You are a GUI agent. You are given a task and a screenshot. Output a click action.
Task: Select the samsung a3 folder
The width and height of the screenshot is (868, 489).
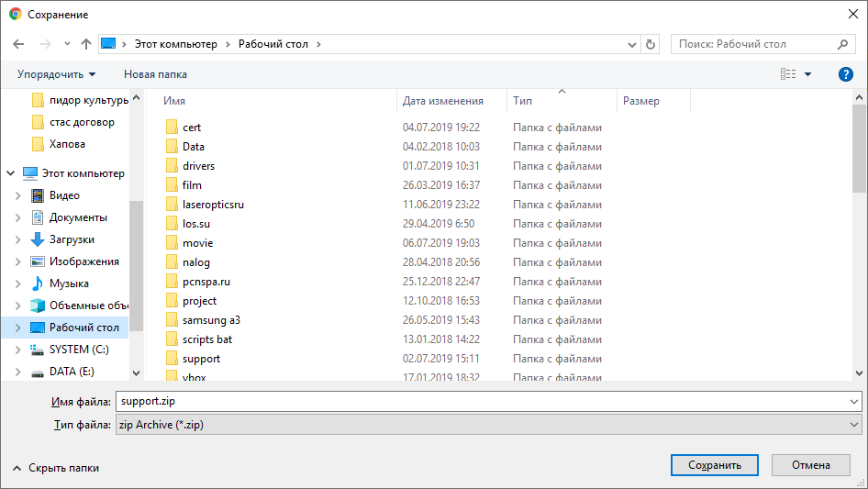tap(211, 320)
